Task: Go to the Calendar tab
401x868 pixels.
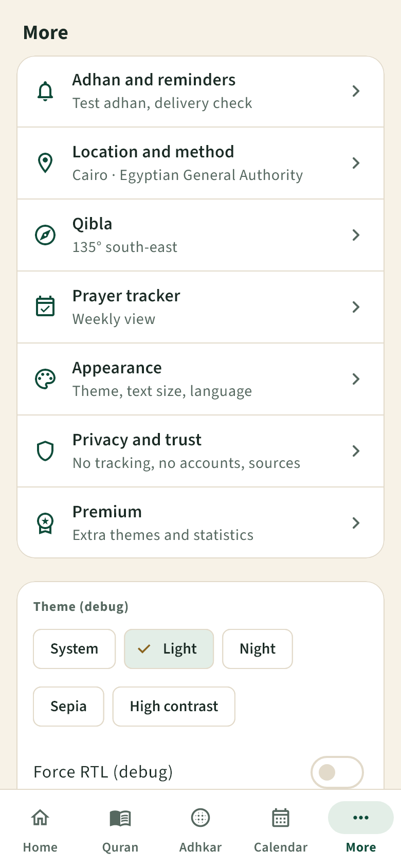Action: click(281, 829)
